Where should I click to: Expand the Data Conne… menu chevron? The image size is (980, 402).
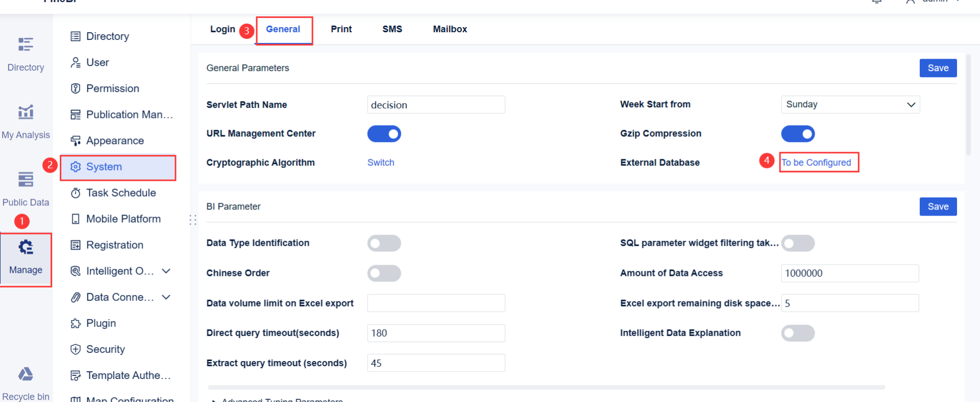(x=166, y=297)
